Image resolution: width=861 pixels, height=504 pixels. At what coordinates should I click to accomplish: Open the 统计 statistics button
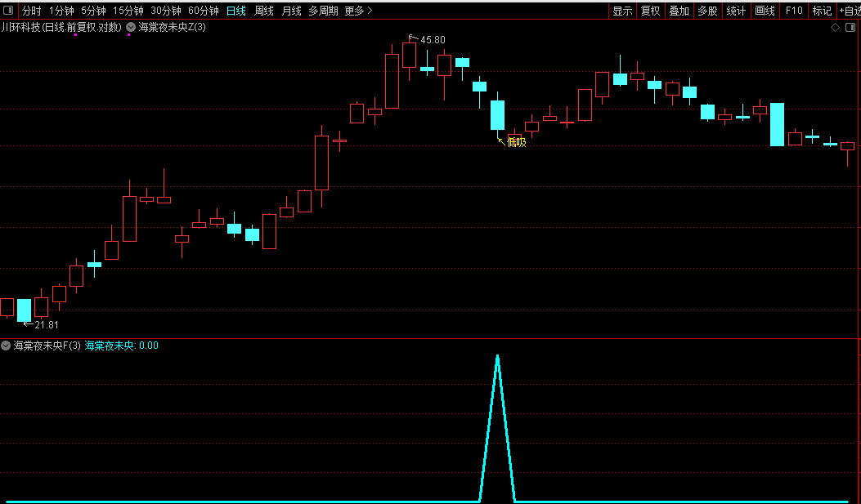(x=737, y=11)
